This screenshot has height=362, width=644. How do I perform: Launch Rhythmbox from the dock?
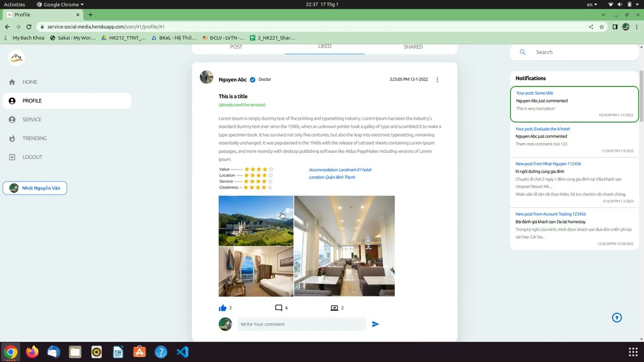(97, 352)
